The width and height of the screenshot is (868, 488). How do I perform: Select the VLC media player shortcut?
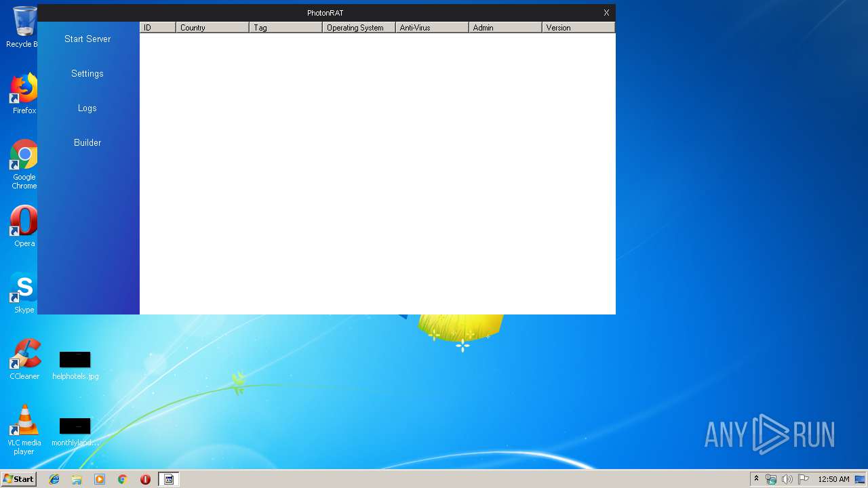(24, 430)
